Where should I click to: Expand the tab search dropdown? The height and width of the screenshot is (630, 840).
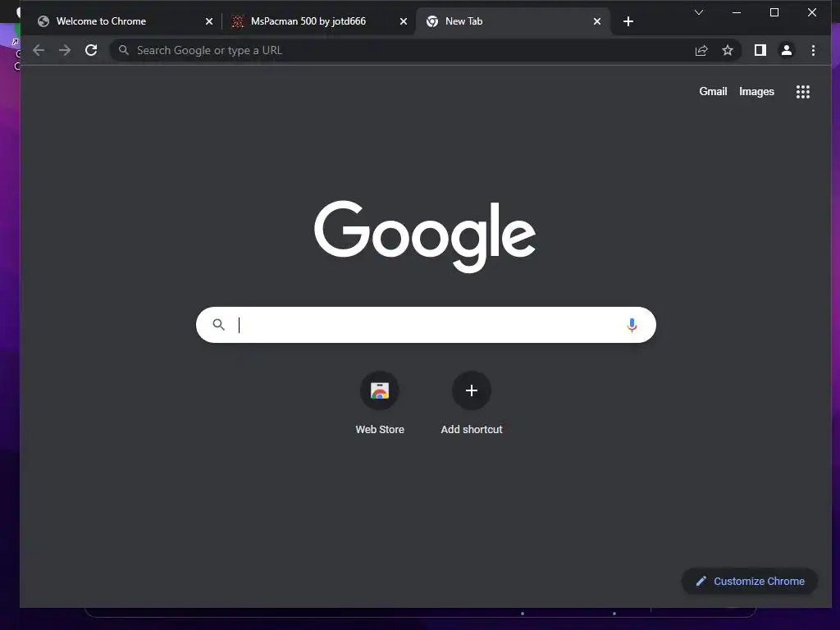click(x=699, y=12)
